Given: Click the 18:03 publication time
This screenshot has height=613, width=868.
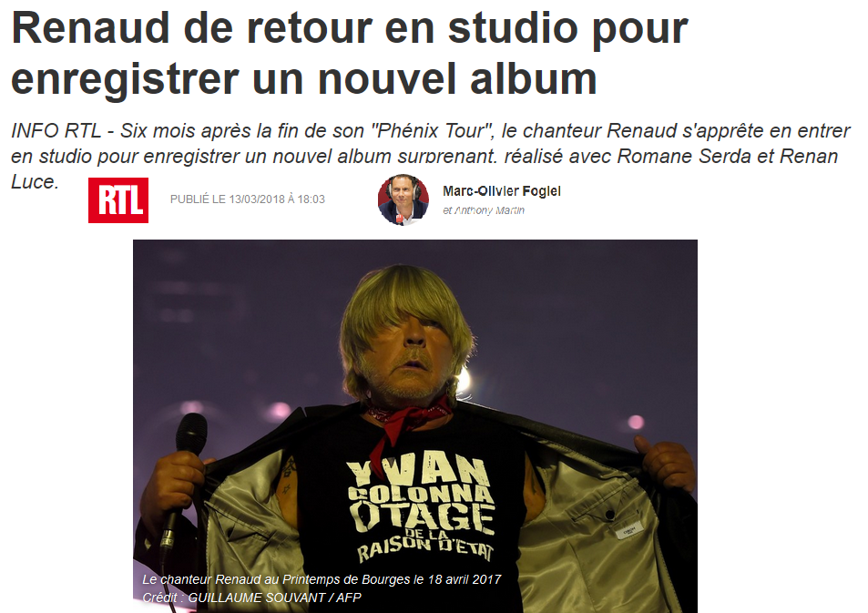Looking at the screenshot, I should 311,199.
